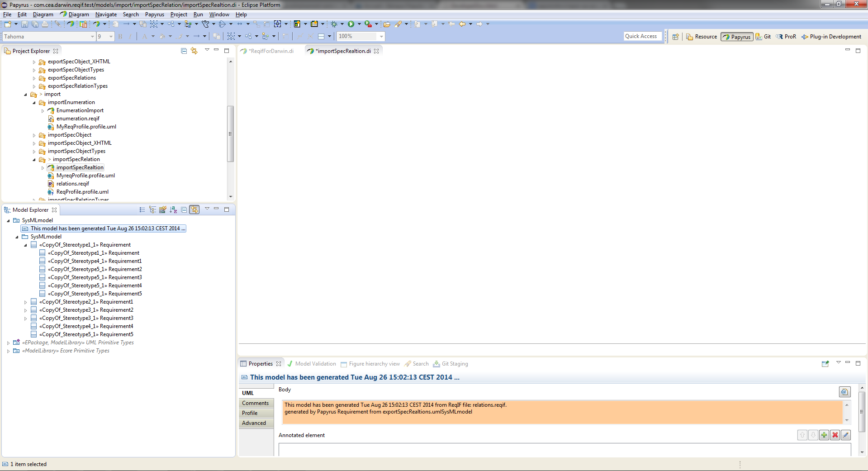The width and height of the screenshot is (868, 471).
Task: Switch to Plug-in Development perspective
Action: pos(831,37)
